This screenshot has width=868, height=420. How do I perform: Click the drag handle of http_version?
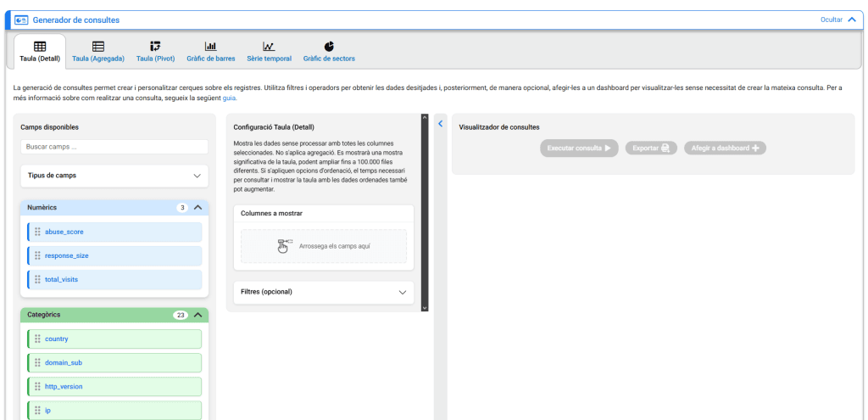click(37, 386)
